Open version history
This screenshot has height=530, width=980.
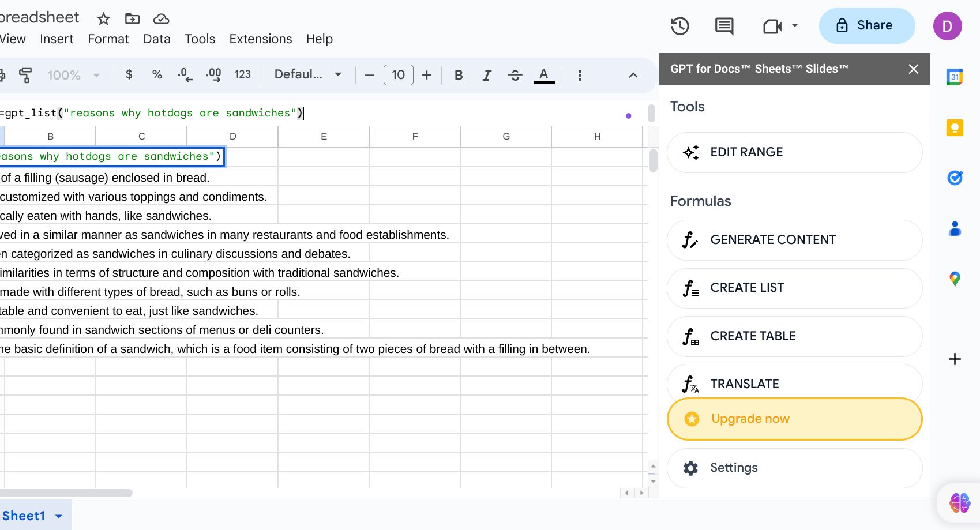click(x=679, y=26)
